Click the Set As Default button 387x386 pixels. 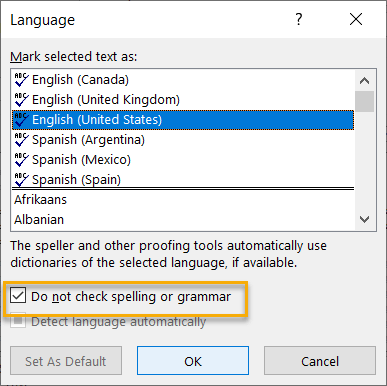pyautogui.click(x=66, y=361)
